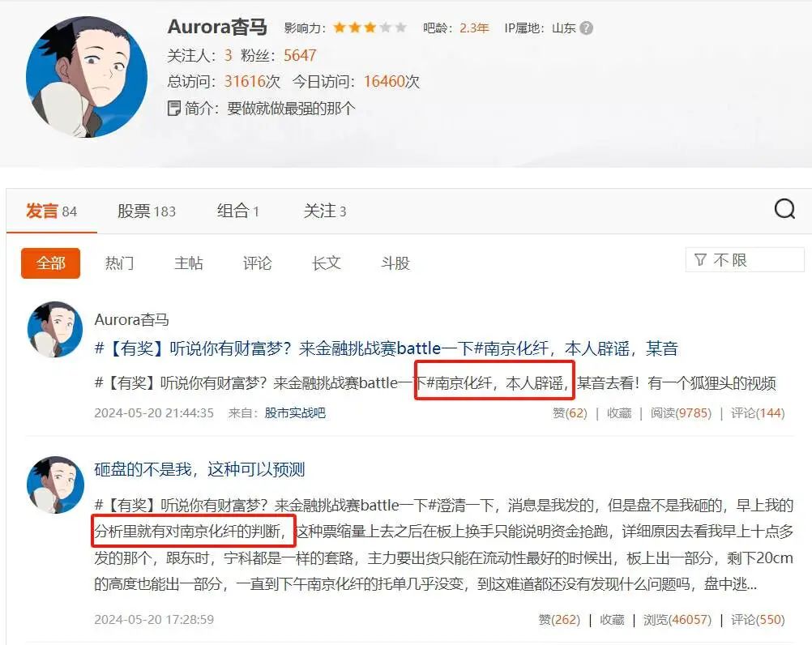Switch to the 股票 183 tab
This screenshot has height=645, width=812.
[147, 211]
